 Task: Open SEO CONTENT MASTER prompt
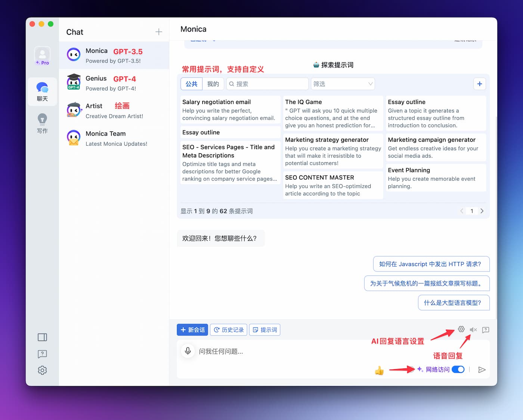pyautogui.click(x=333, y=185)
